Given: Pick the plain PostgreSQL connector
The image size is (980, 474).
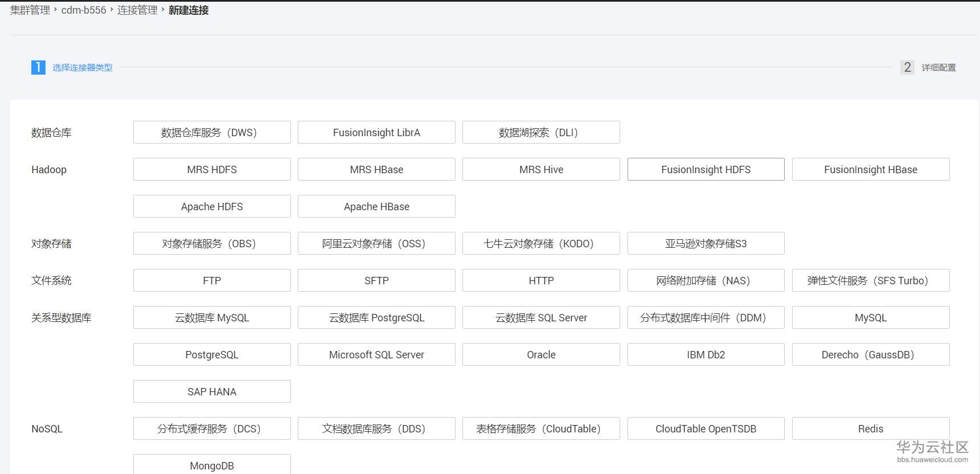Looking at the screenshot, I should (x=212, y=354).
